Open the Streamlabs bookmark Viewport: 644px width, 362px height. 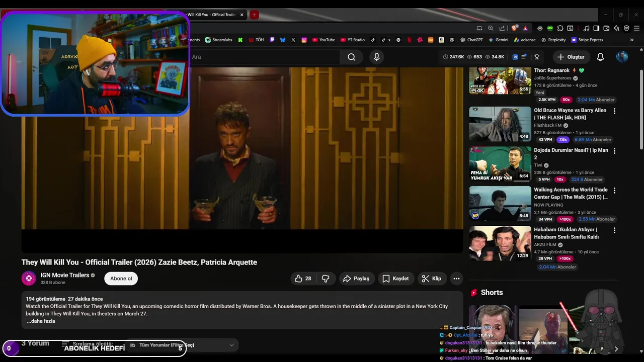(218, 40)
